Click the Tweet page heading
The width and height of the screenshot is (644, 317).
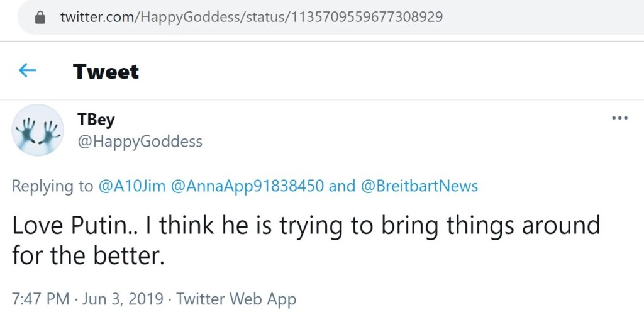point(106,71)
